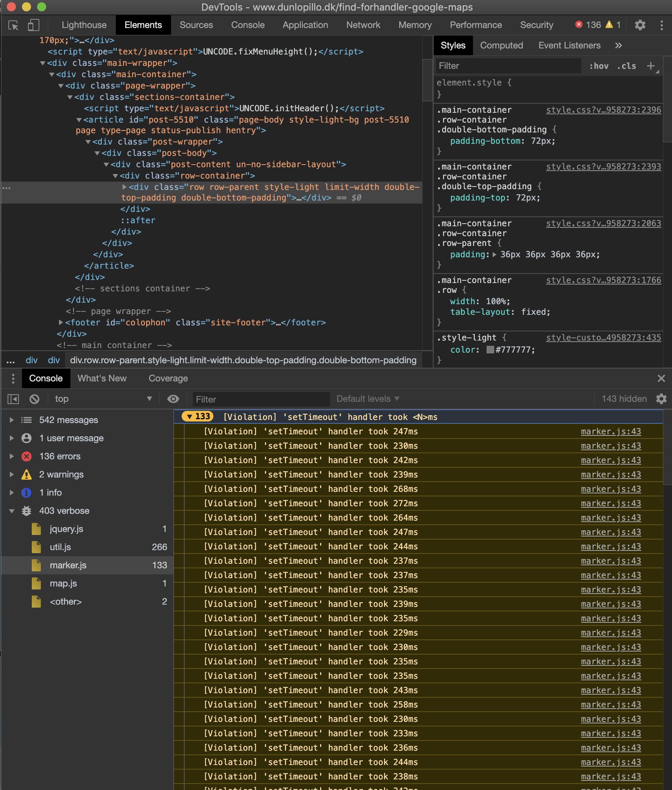Focus the console Filter input
This screenshot has width=672, height=790.
point(261,399)
